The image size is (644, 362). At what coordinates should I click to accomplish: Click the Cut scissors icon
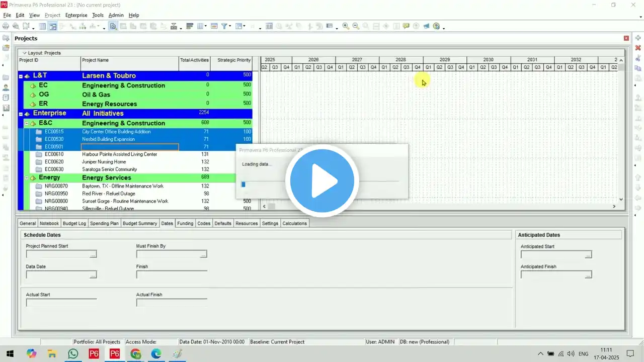pos(638,58)
